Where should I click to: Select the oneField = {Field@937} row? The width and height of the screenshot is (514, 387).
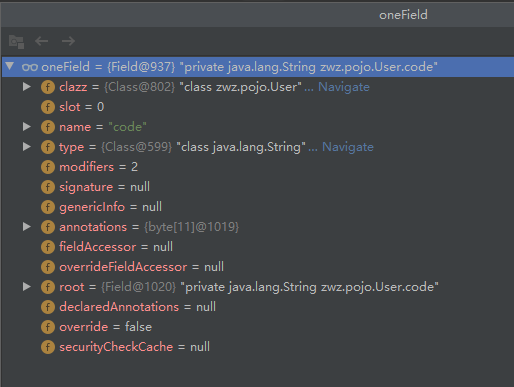coord(258,67)
